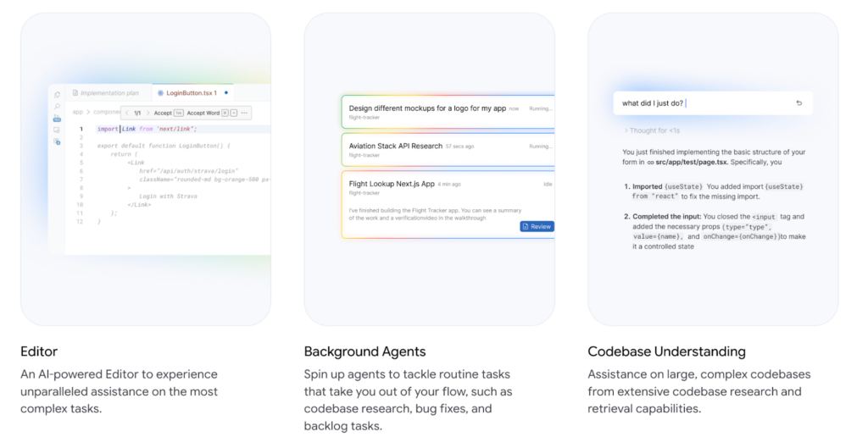
Task: Expand the 'Thought for <1s' section
Action: [x=653, y=130]
